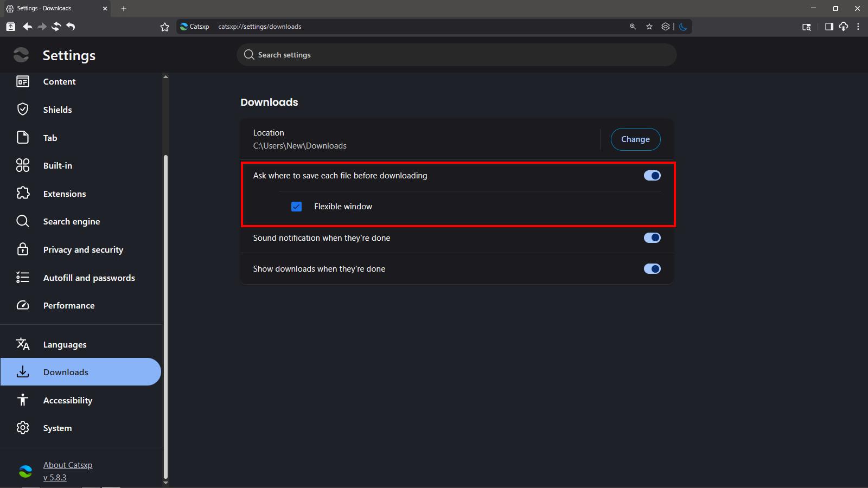Click the forward navigation arrow
This screenshot has height=488, width=868.
[42, 27]
